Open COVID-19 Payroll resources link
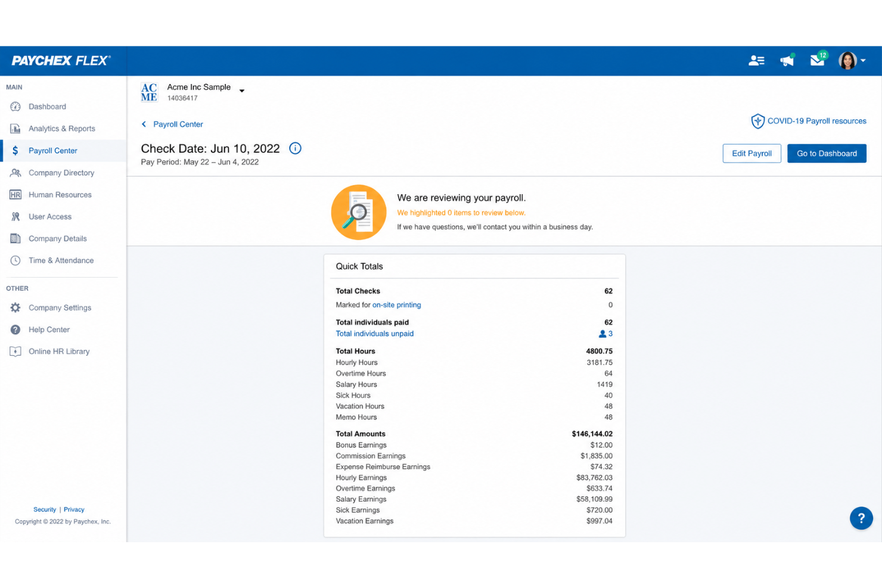This screenshot has width=882, height=588. [816, 121]
